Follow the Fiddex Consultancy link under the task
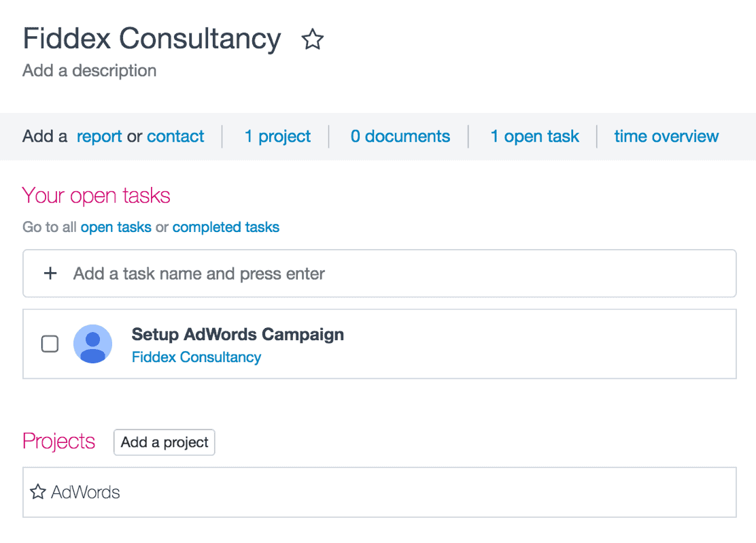 click(x=196, y=357)
